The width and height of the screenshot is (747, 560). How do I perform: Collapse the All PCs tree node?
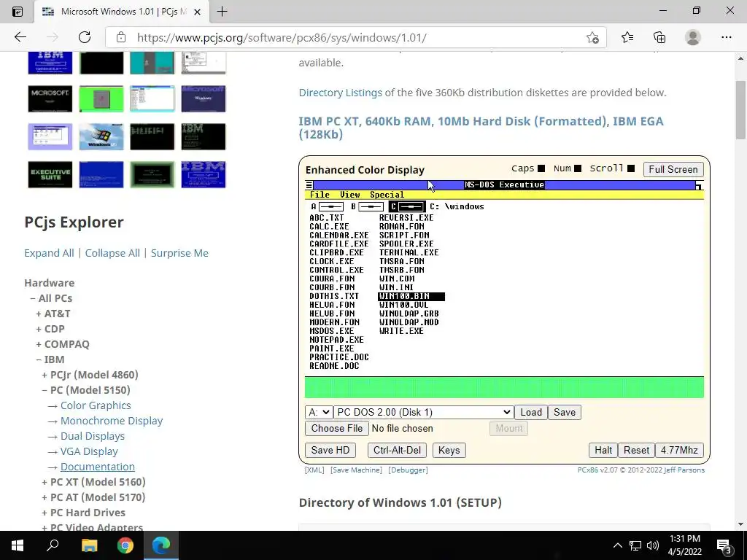(x=33, y=298)
